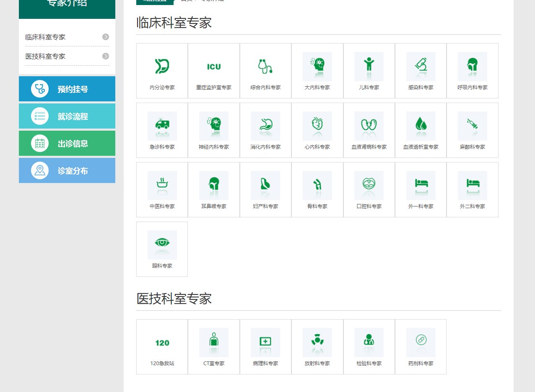Open the 内分泌专家 stomach icon
Viewport: 535px width, 392px height.
[x=162, y=66]
